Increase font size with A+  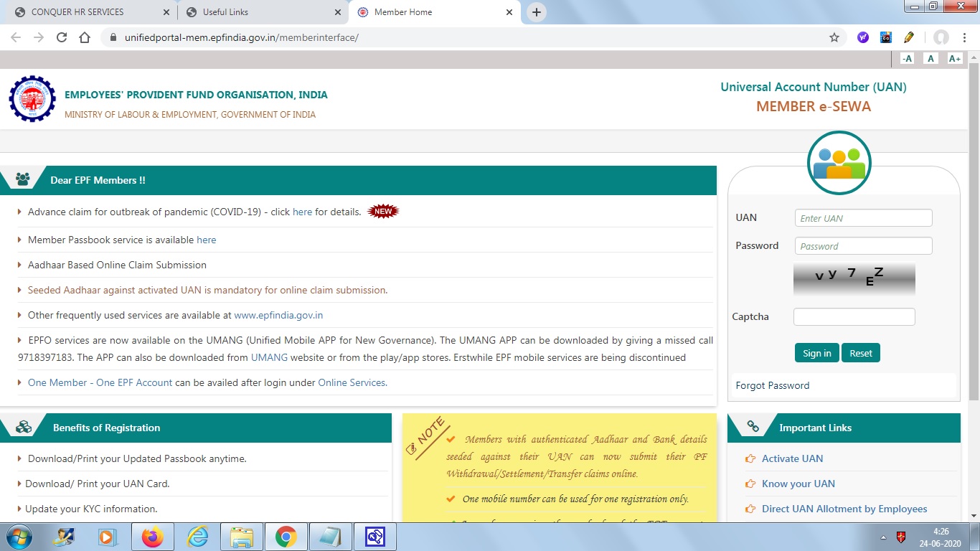point(954,59)
